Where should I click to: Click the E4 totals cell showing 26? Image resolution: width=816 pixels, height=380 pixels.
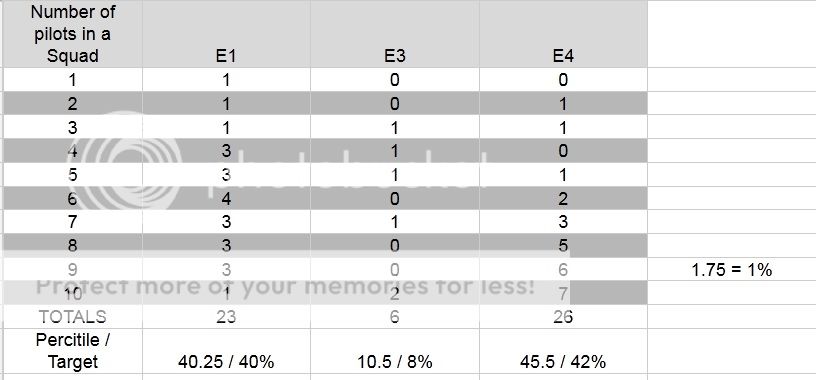click(x=563, y=316)
